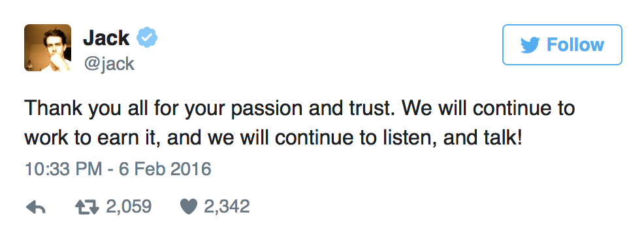Retweet Jack's tweet using the retweet icon
The height and width of the screenshot is (238, 644).
click(x=87, y=207)
